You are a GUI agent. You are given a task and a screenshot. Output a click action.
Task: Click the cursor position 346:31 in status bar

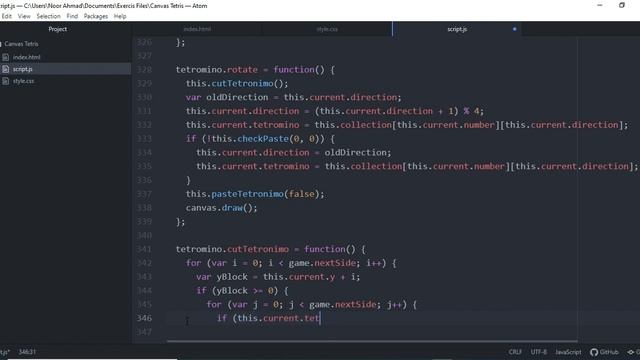27,352
